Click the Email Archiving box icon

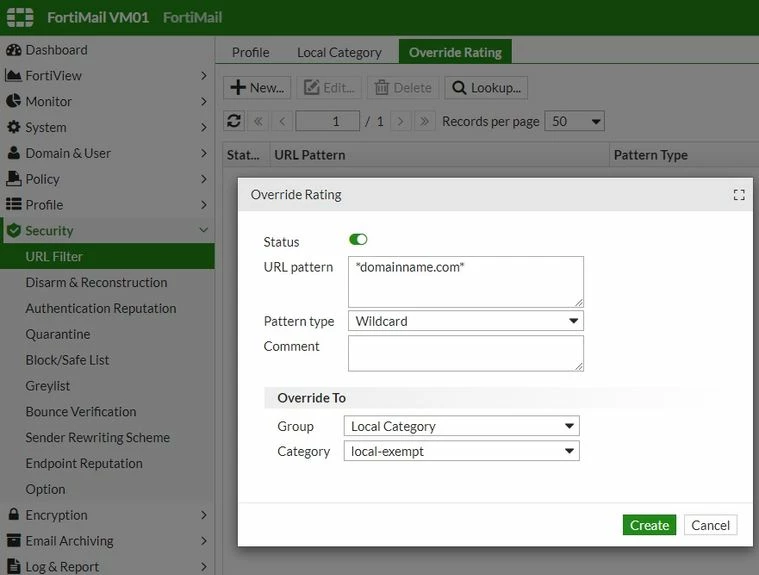[14, 540]
